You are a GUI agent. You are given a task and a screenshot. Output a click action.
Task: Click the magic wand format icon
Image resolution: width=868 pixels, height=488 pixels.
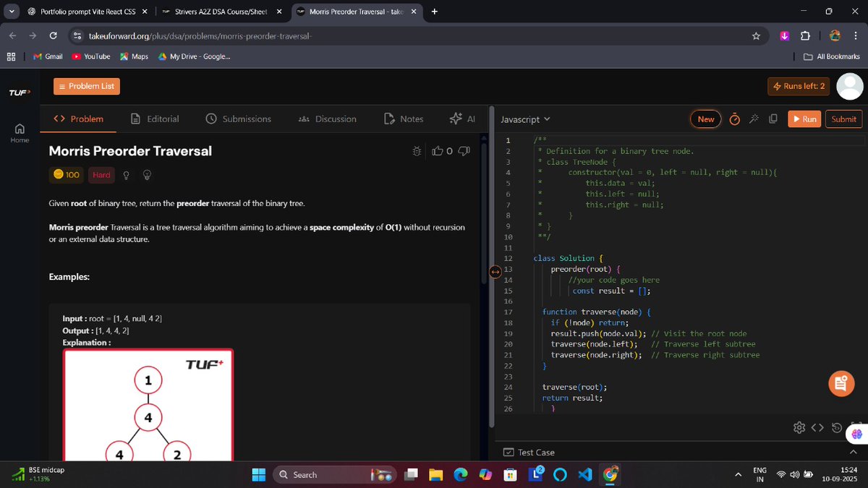click(x=754, y=119)
